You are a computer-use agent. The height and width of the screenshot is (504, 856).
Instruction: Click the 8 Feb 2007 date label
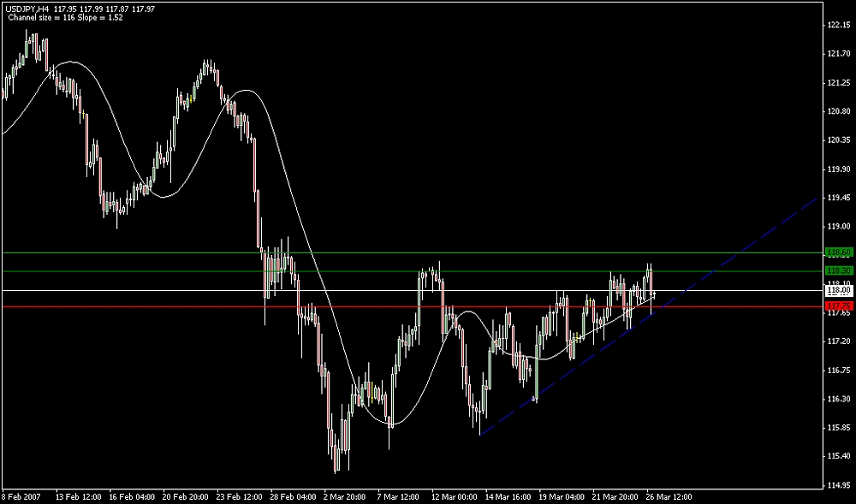21,496
